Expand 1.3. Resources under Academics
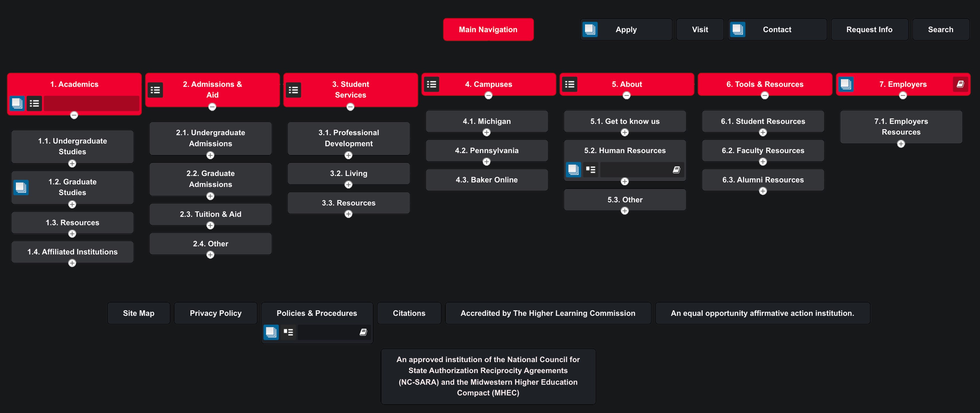The width and height of the screenshot is (980, 413). 72,234
